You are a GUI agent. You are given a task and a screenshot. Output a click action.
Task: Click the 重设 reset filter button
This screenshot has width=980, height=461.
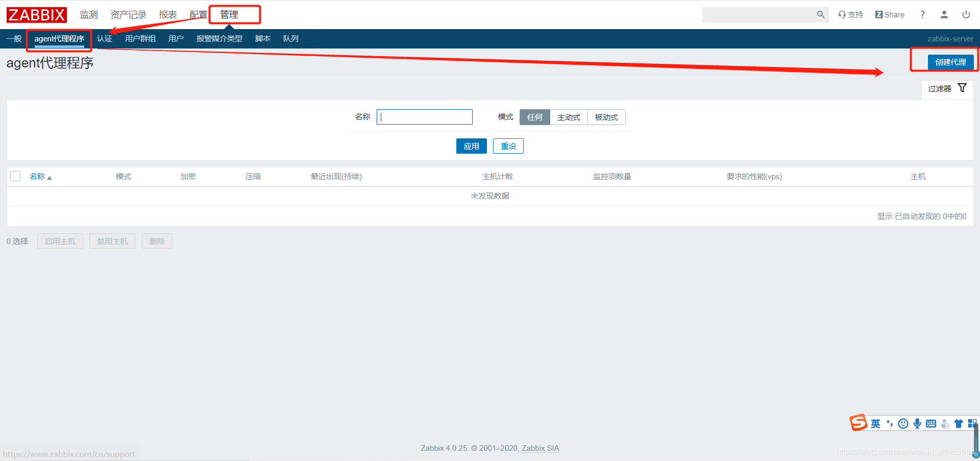pos(508,146)
